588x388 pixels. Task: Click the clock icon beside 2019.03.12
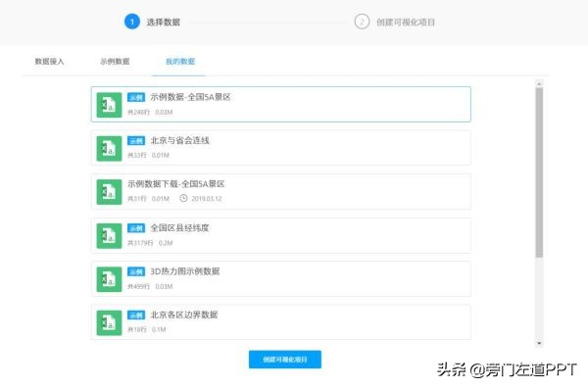click(x=183, y=198)
